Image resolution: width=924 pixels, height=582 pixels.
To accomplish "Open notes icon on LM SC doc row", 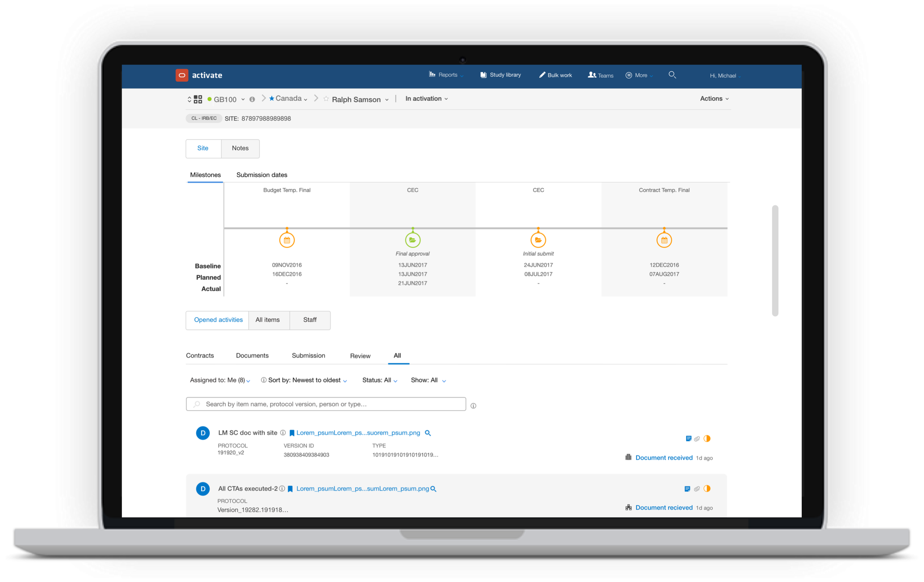I will [688, 439].
